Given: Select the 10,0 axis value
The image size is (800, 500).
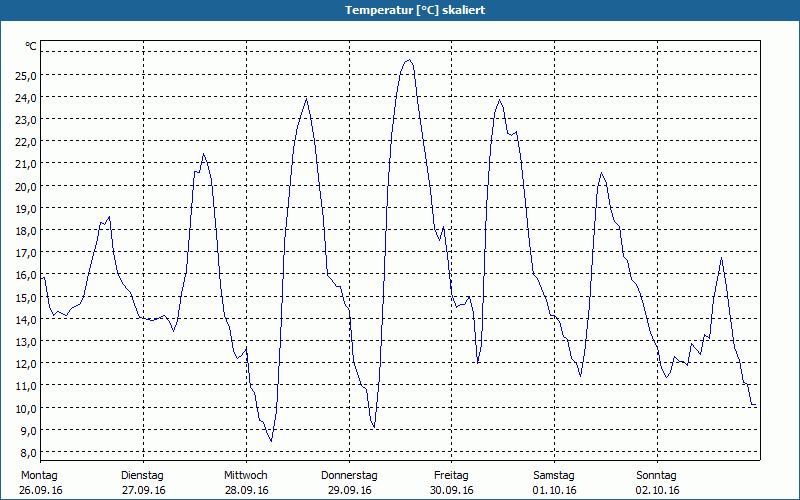Looking at the screenshot, I should coord(26,408).
